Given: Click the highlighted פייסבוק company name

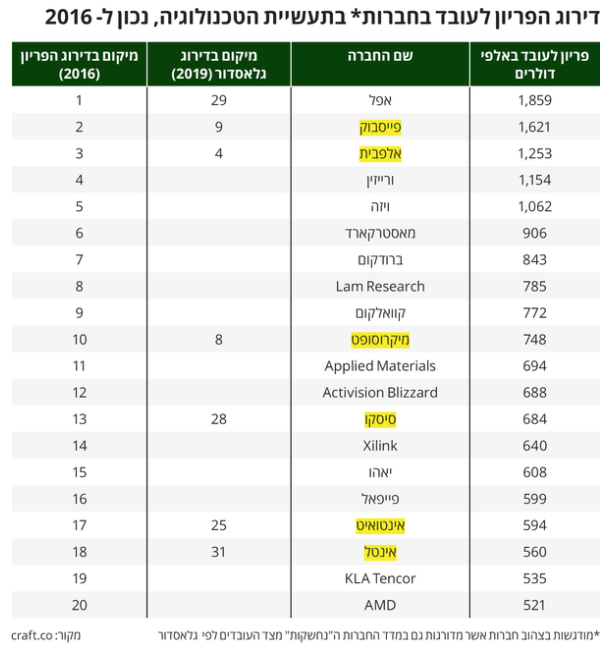Looking at the screenshot, I should [380, 127].
